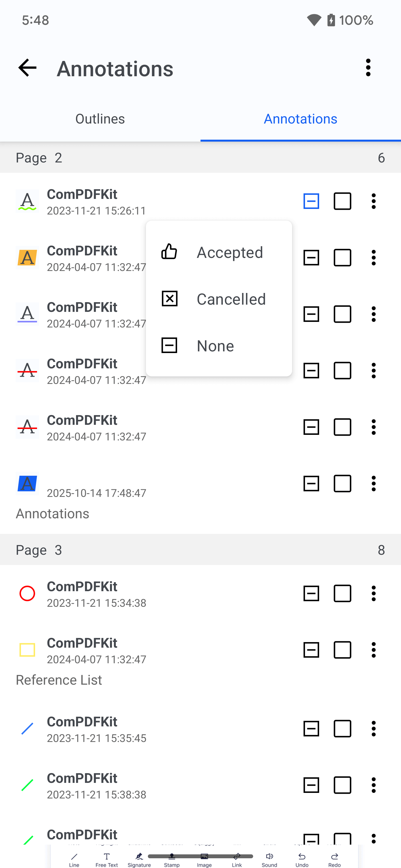Switch to the Outlines tab

100,119
